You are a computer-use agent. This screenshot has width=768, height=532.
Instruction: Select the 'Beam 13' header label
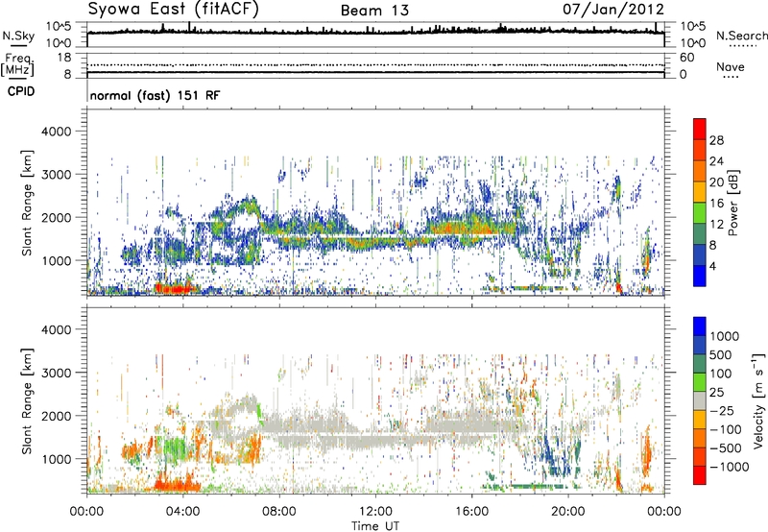pyautogui.click(x=374, y=11)
